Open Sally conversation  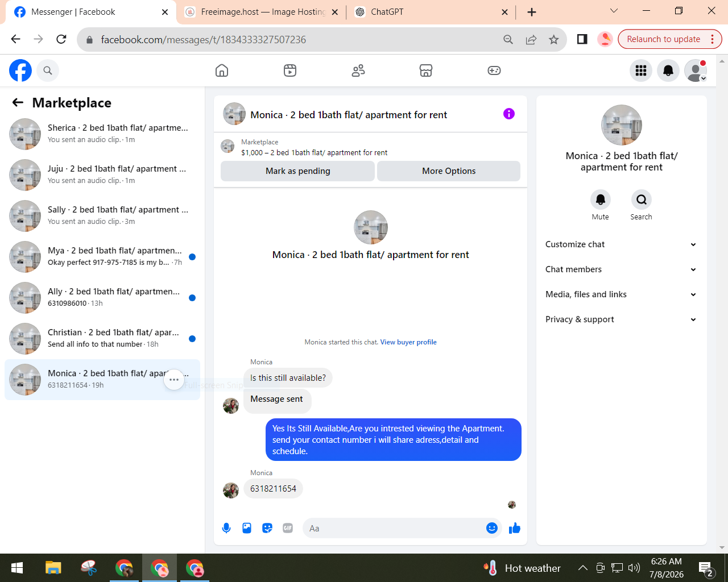pyautogui.click(x=102, y=216)
